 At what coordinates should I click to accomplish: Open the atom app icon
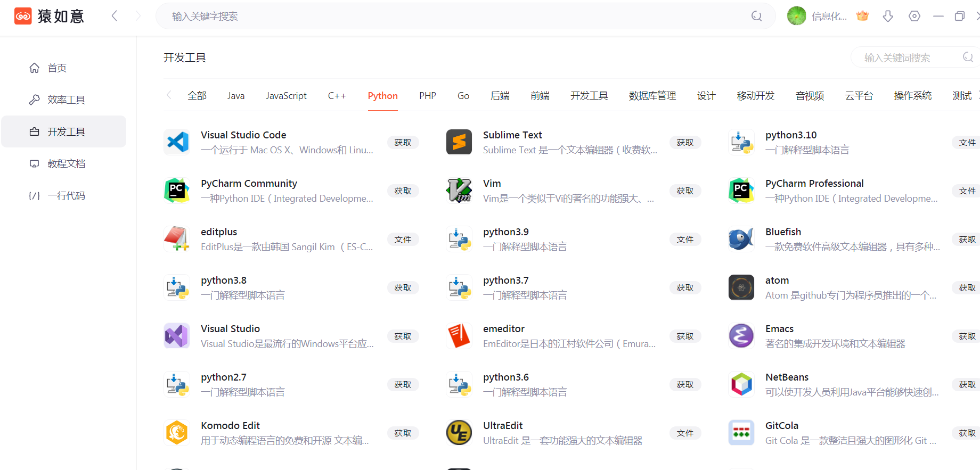click(741, 287)
